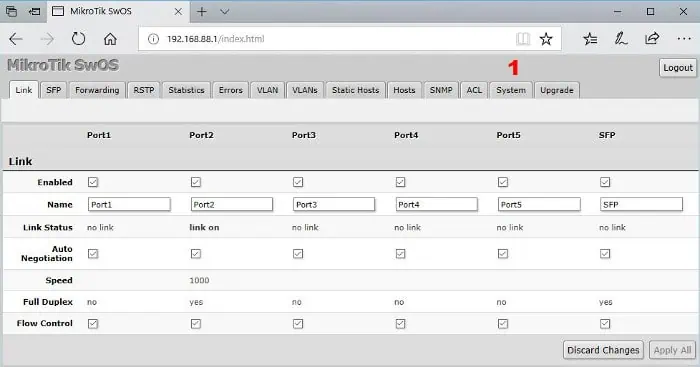Click the add notes pen icon
Image resolution: width=700 pixels, height=367 pixels.
pos(621,39)
